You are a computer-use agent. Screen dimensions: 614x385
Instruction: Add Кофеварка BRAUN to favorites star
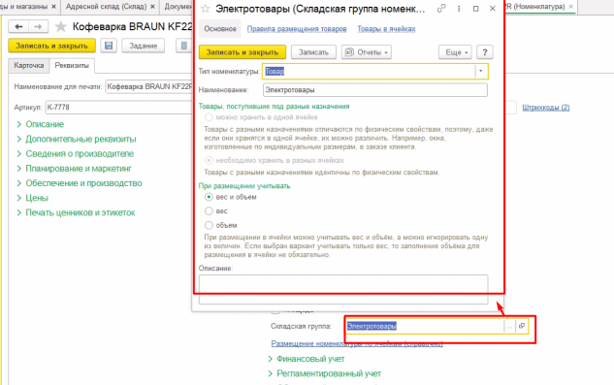click(x=61, y=27)
